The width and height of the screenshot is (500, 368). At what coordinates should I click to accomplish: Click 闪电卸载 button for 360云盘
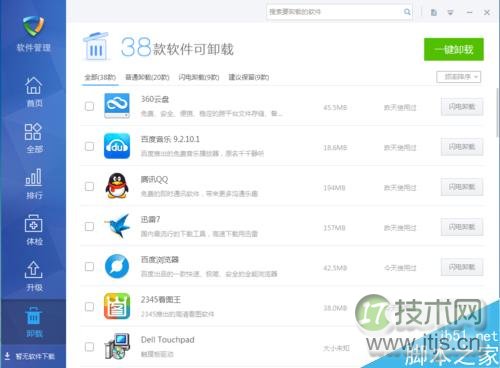click(462, 107)
